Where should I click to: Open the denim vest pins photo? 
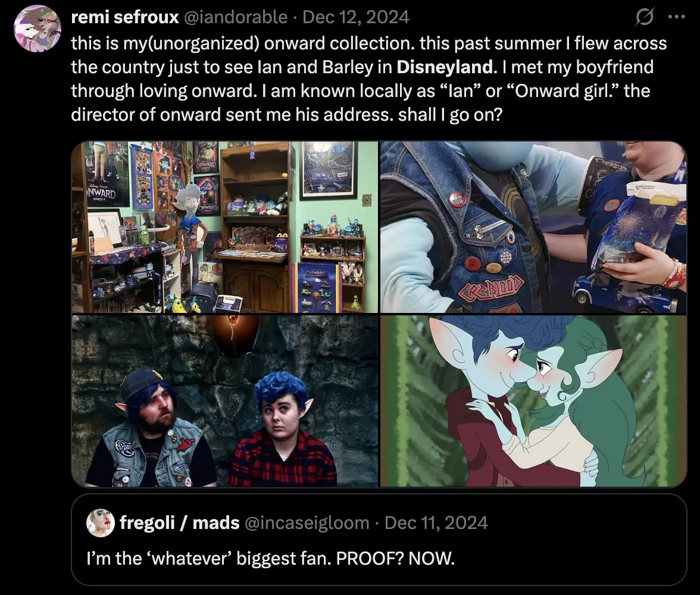[533, 227]
